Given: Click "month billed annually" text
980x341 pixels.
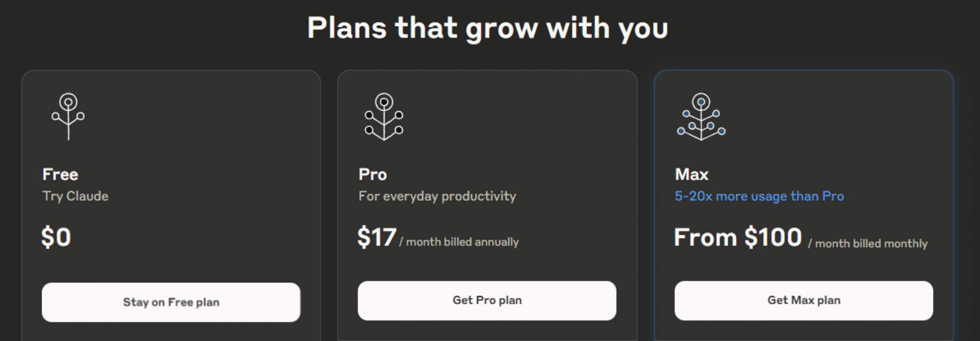Looking at the screenshot, I should click(462, 242).
